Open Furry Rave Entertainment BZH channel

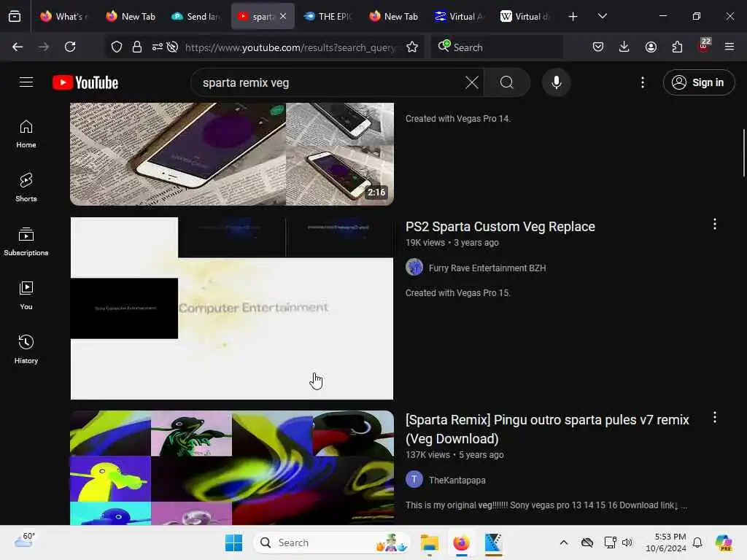point(487,268)
